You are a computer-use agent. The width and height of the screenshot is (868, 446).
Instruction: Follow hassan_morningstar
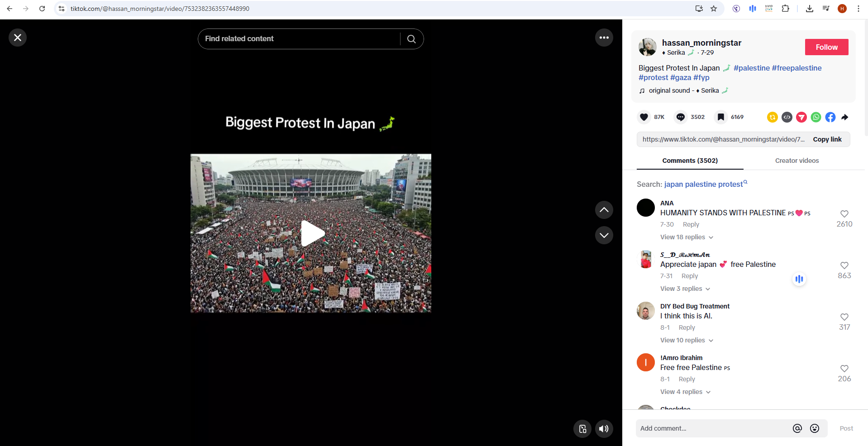click(826, 47)
